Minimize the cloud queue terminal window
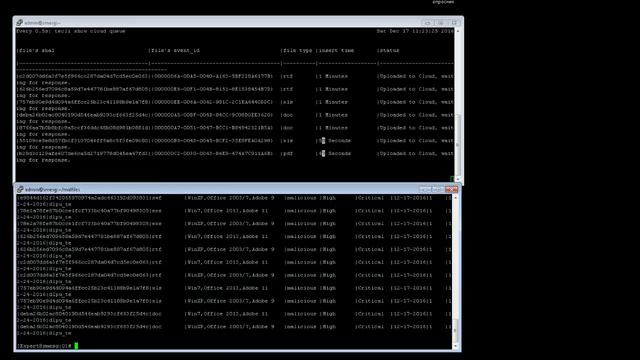The width and height of the screenshot is (640, 360). (x=427, y=23)
